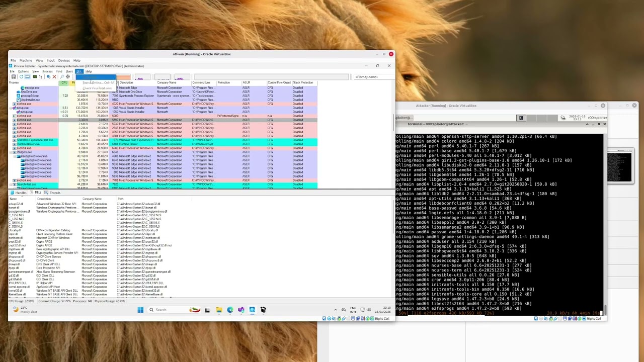Switch to the DLLs tab in lower pane
644x362 pixels.
(36, 193)
